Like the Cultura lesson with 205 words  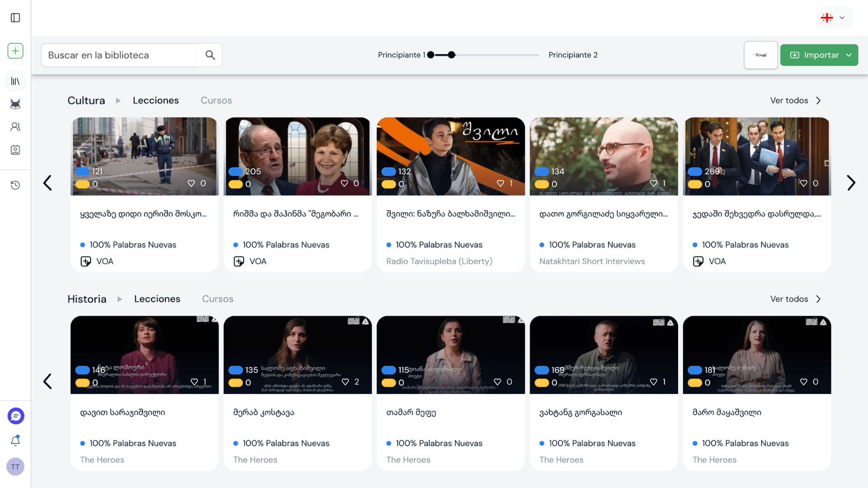coord(344,183)
